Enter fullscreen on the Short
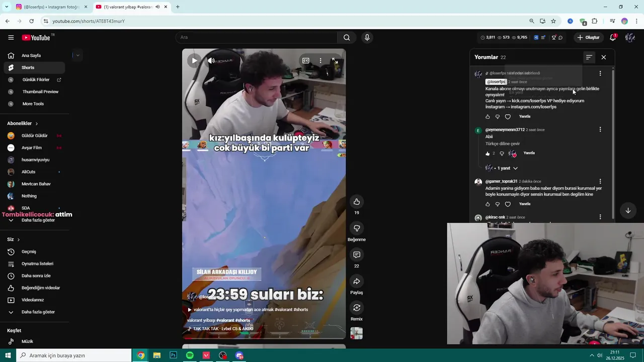644x362 pixels. click(x=335, y=60)
